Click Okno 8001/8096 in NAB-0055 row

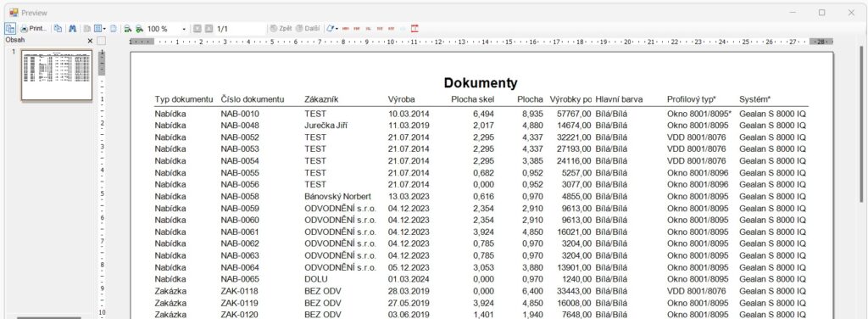(x=698, y=172)
